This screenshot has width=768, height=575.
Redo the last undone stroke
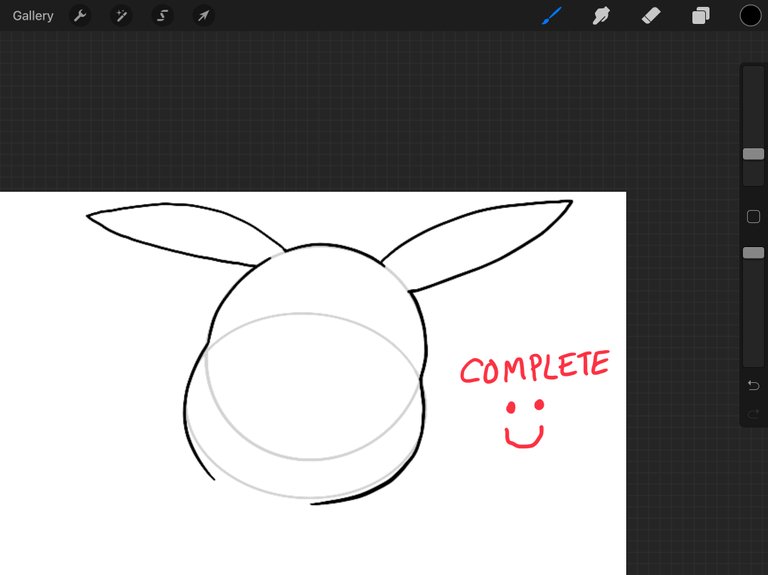pyautogui.click(x=753, y=415)
